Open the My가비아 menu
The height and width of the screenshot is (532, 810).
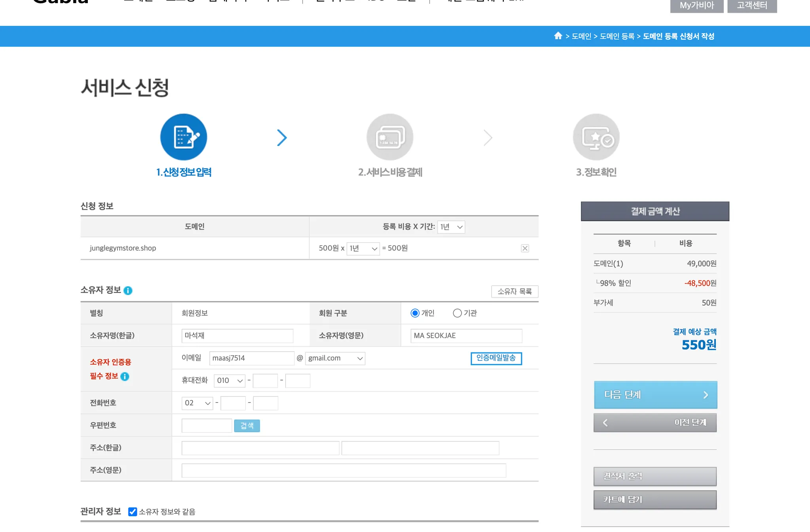(x=696, y=6)
